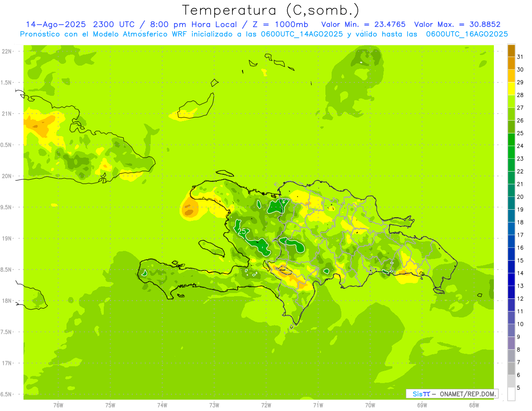The height and width of the screenshot is (411, 532).
Task: Click the '68W' longitude label
Action: pos(474,405)
